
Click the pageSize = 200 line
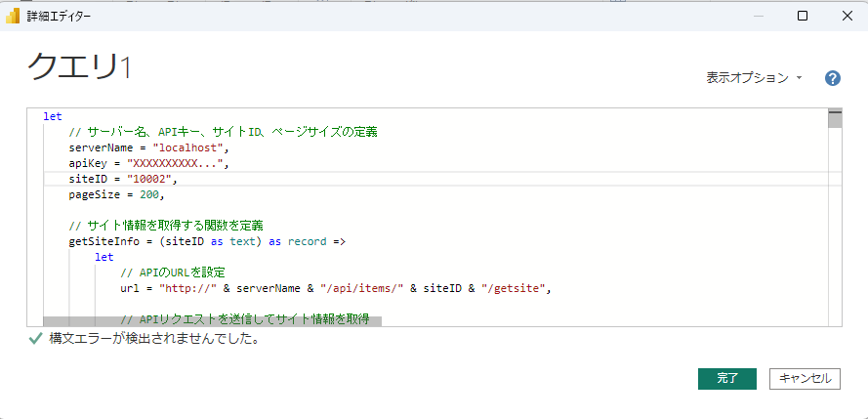point(116,194)
